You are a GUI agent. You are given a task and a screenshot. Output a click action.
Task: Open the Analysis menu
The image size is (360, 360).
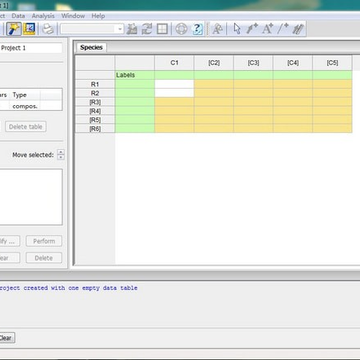[43, 16]
